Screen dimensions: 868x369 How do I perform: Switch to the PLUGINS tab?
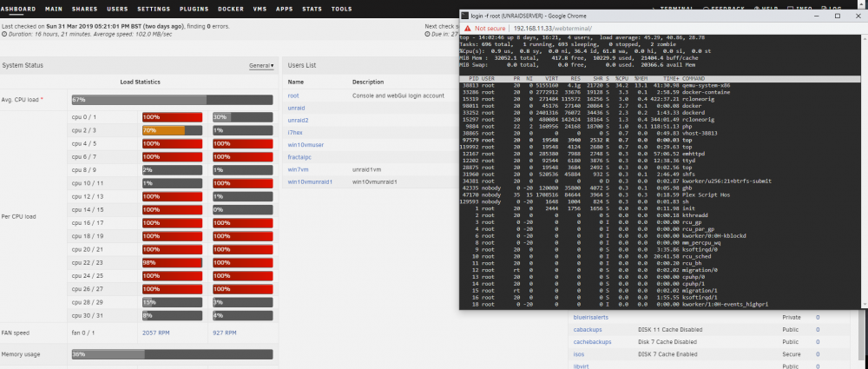coord(194,9)
